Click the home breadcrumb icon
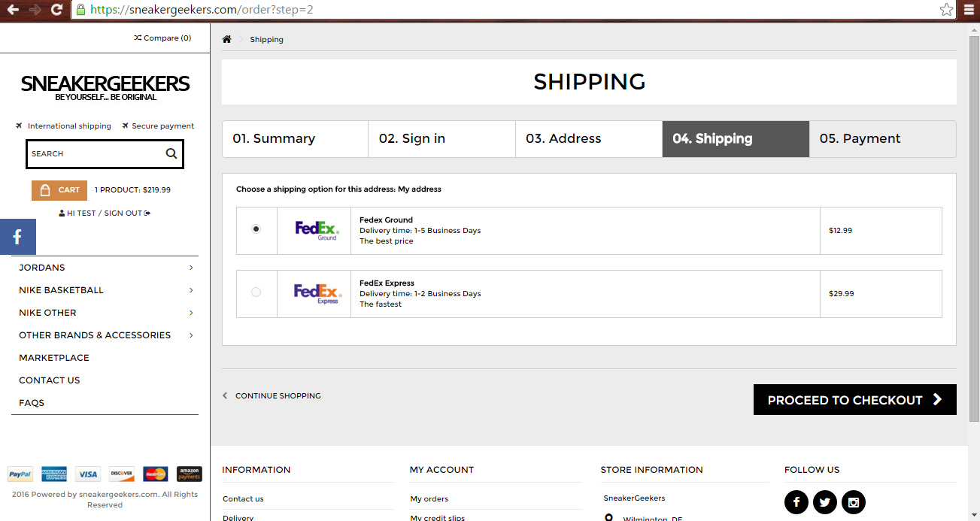The width and height of the screenshot is (980, 521). pos(226,39)
